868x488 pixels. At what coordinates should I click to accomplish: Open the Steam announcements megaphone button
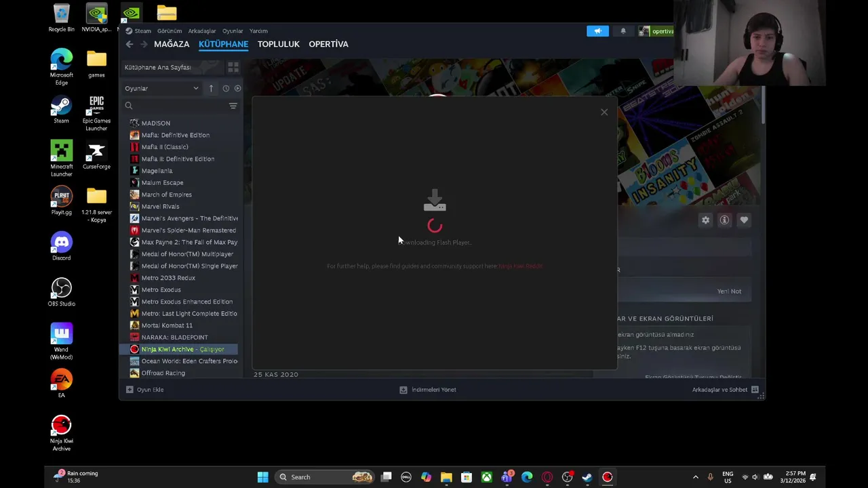coord(597,31)
